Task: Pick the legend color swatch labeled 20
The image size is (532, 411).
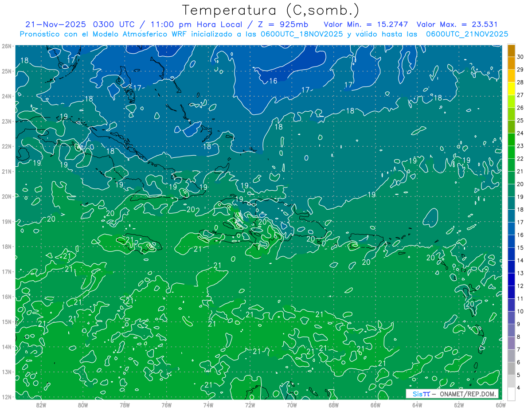Action: 511,178
